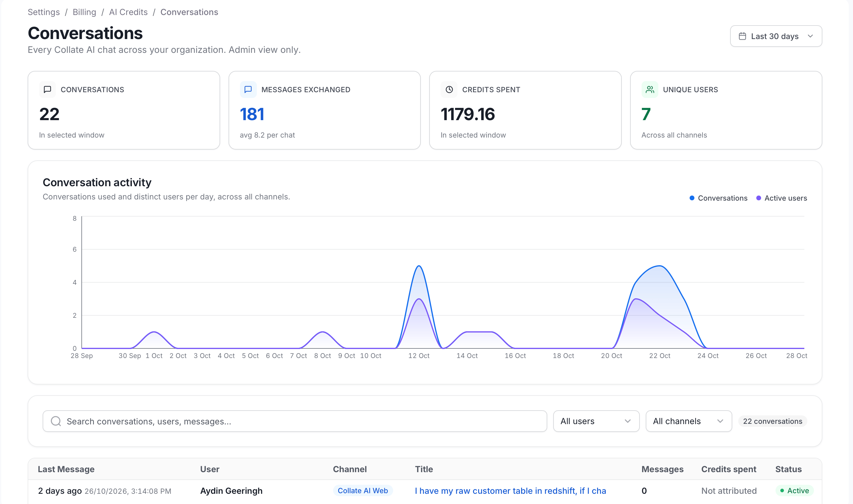Image resolution: width=853 pixels, height=504 pixels.
Task: Click the Collate AI Web channel badge
Action: (x=363, y=491)
